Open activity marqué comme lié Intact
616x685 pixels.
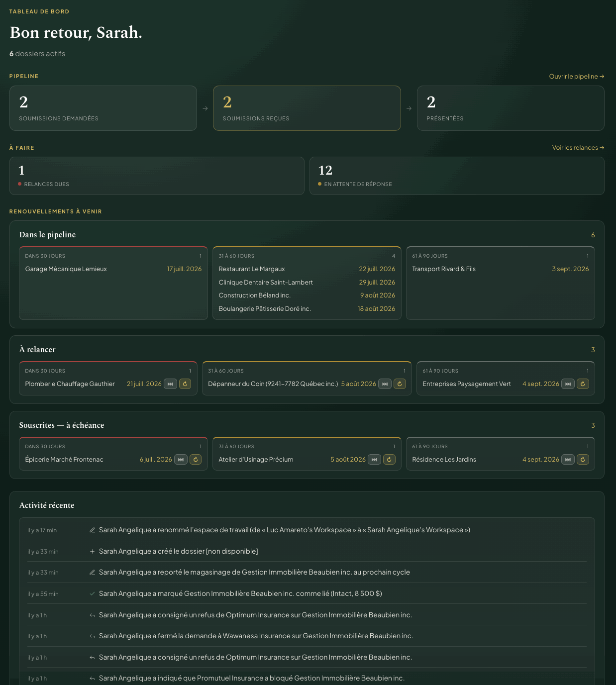307,594
